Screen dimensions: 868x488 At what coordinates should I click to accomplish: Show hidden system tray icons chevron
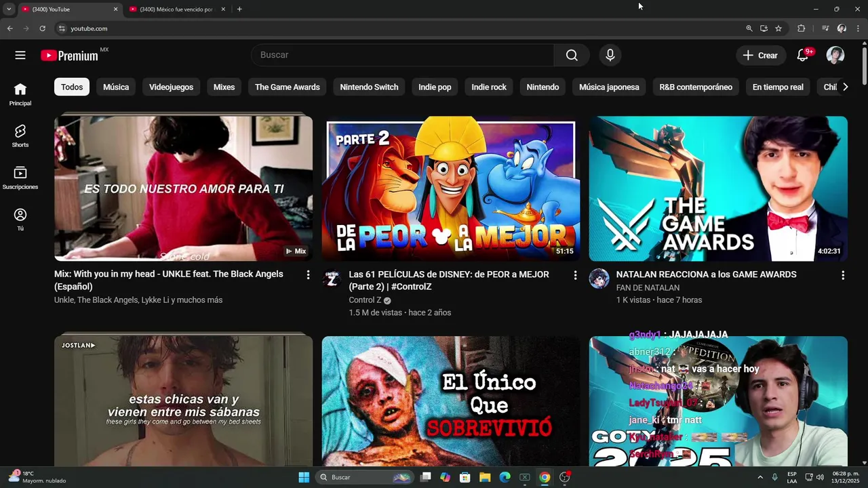point(759,477)
